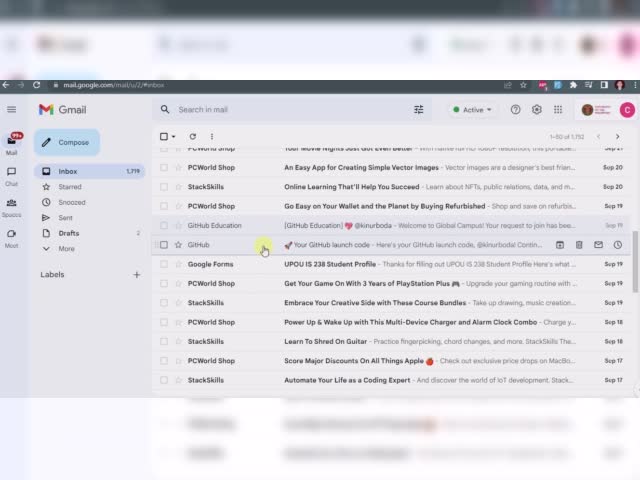The width and height of the screenshot is (640, 480).
Task: Open the Score Major Discounts Apple email
Action: tap(390, 361)
